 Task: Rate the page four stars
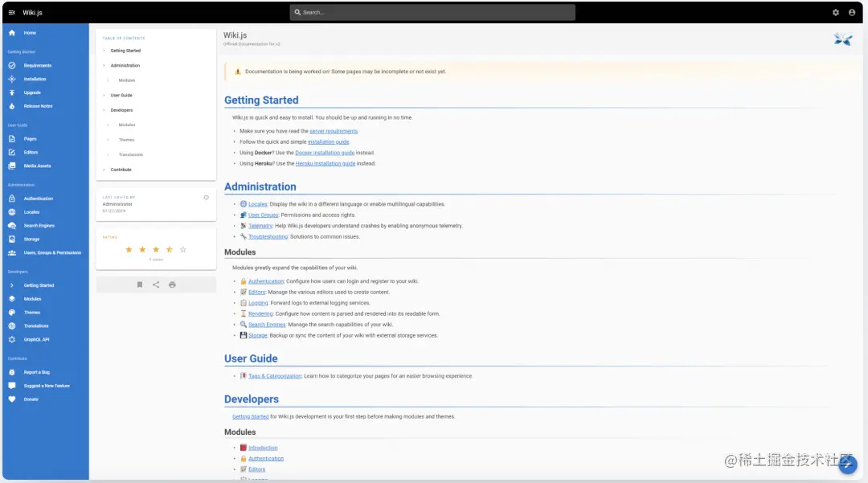170,249
